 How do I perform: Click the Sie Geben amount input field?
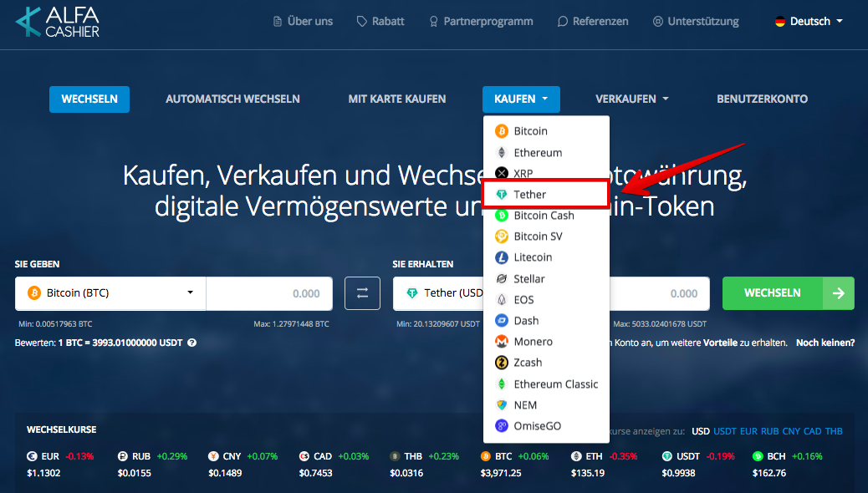click(x=268, y=293)
